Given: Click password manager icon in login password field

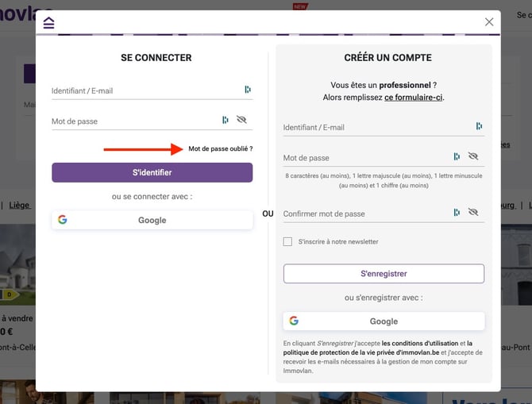Looking at the screenshot, I should click(x=226, y=120).
